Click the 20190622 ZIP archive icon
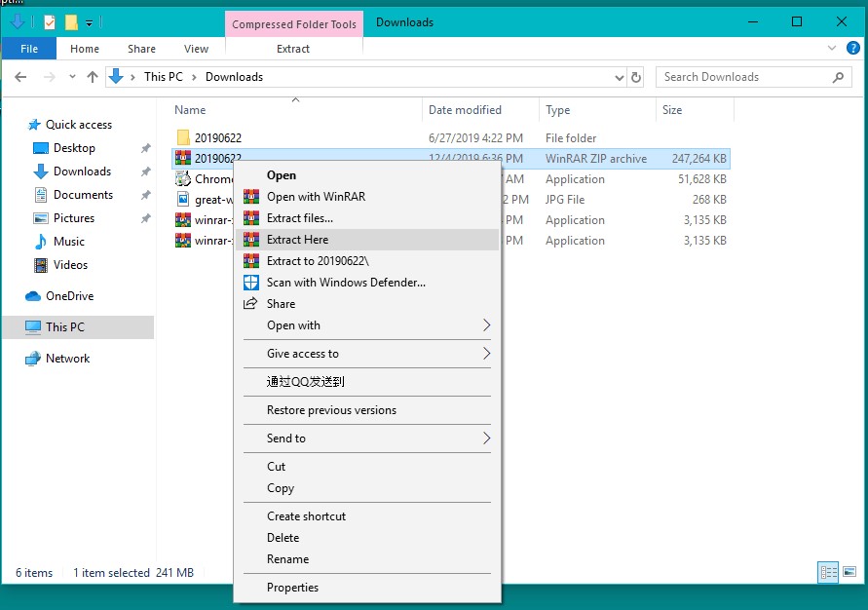The image size is (868, 610). [x=183, y=158]
